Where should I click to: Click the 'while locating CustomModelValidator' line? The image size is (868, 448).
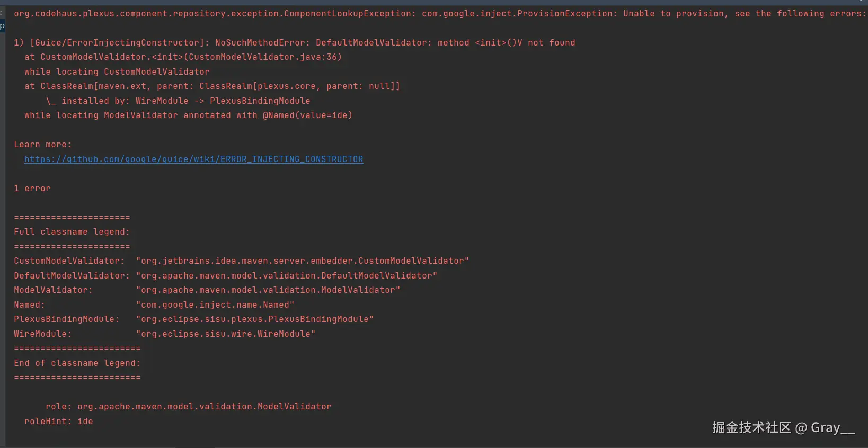117,72
